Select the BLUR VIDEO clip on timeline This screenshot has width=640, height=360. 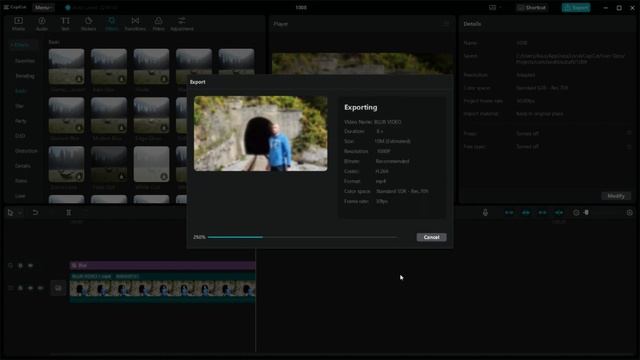click(162, 287)
